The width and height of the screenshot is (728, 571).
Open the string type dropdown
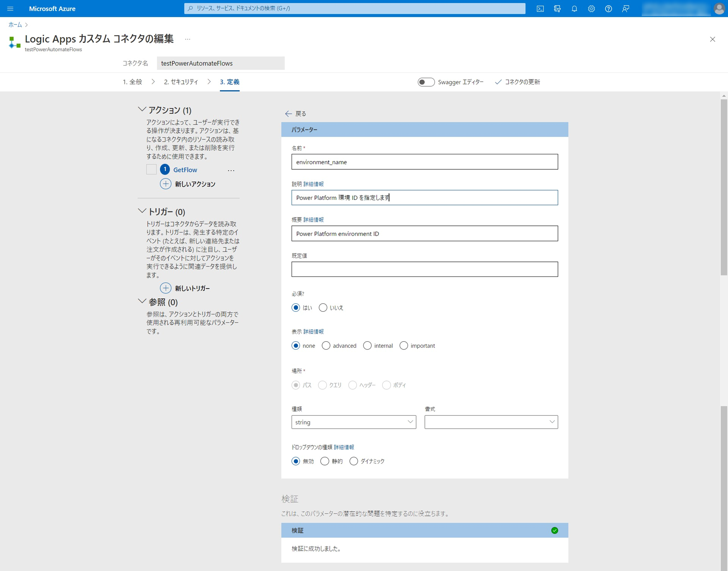pos(353,422)
